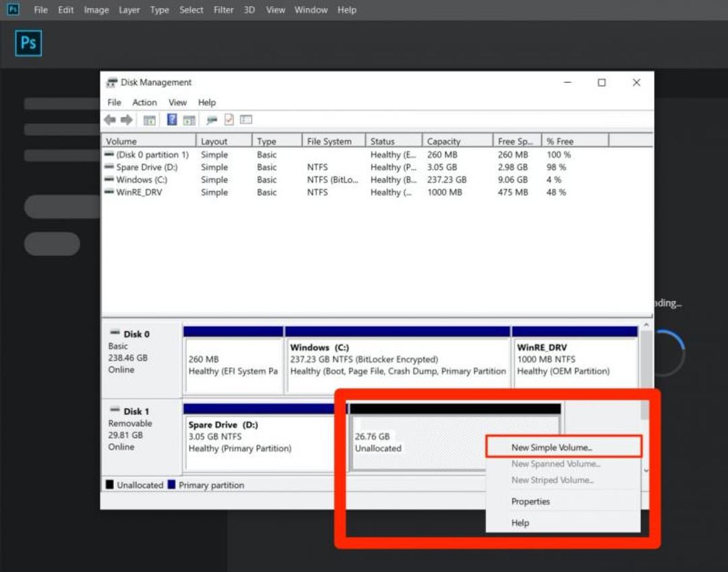Select the Spare Drive (D:) partition block

click(x=259, y=437)
